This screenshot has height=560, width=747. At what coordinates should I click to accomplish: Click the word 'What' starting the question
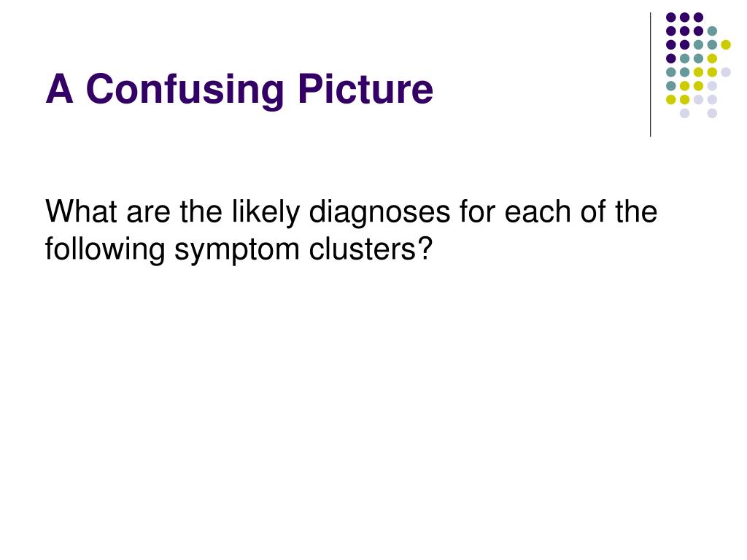(81, 211)
